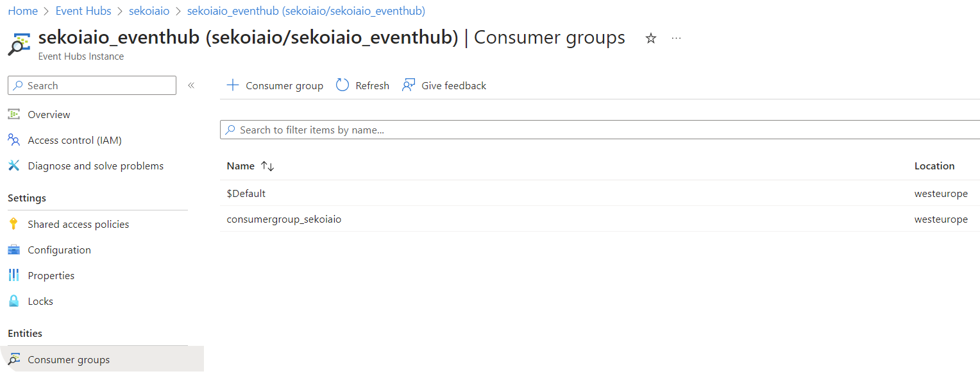Add a new Consumer group

pyautogui.click(x=275, y=85)
